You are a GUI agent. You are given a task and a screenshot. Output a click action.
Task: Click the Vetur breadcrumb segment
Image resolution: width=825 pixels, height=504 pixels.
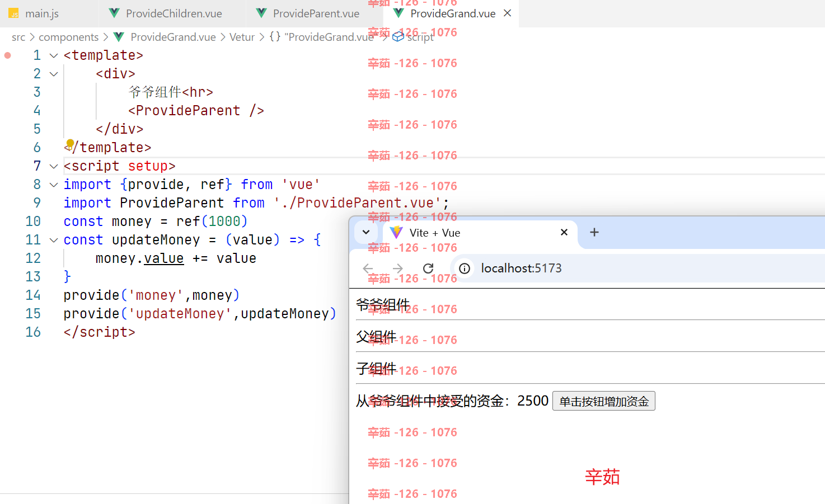coord(242,37)
